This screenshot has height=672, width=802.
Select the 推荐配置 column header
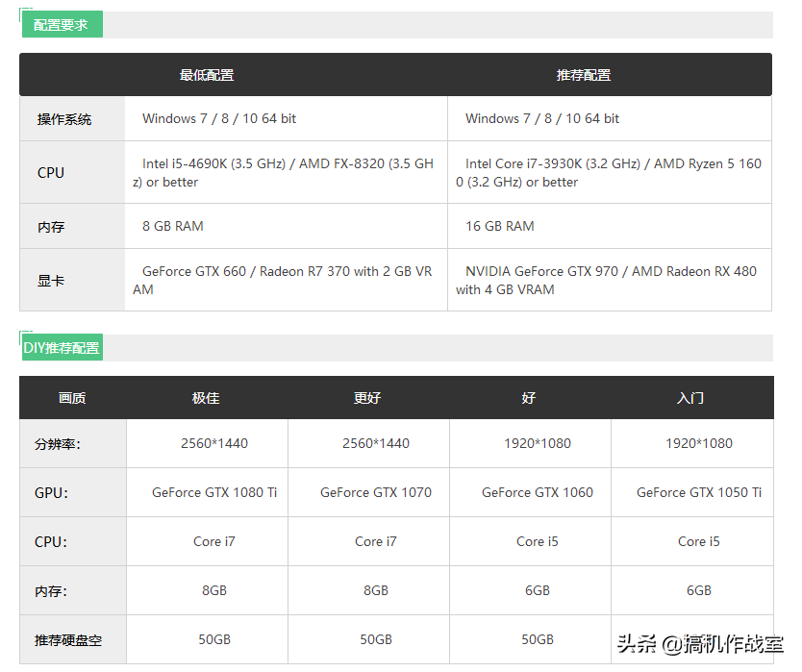click(x=583, y=75)
